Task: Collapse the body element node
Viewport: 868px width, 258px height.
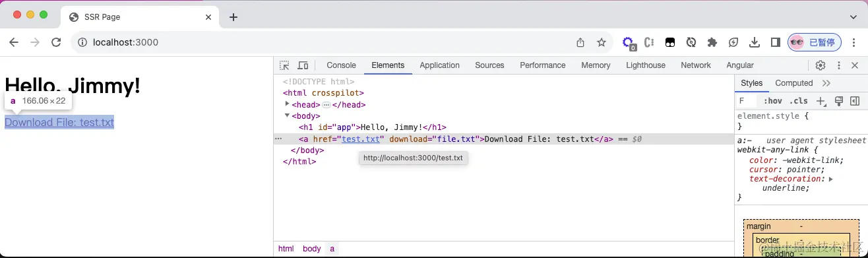Action: pos(287,115)
